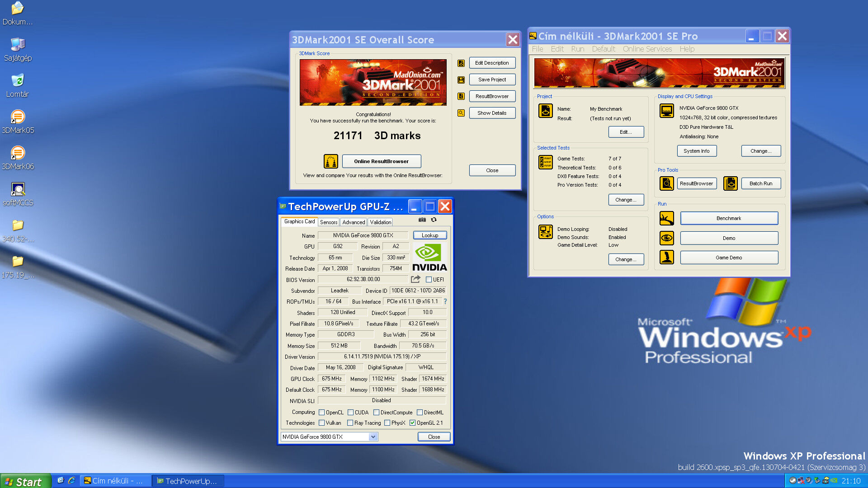This screenshot has width=868, height=488.
Task: Click Change... button in Display and CPU Settings
Action: [761, 151]
